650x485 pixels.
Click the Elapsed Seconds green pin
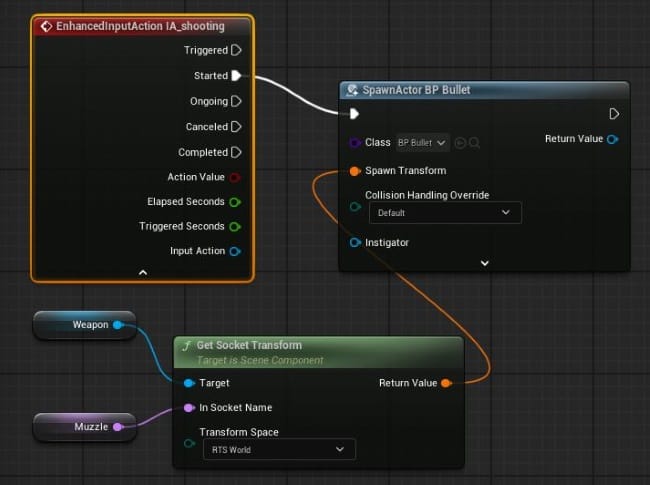coord(235,202)
